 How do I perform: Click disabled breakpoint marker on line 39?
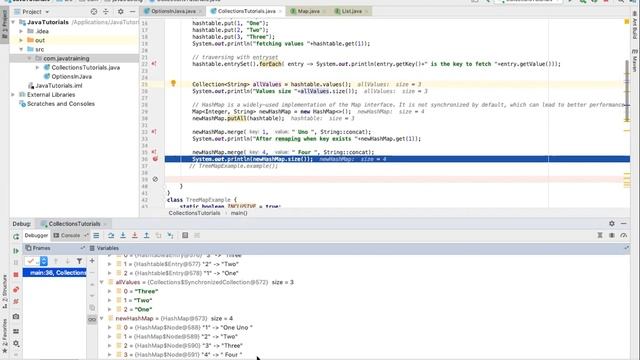tap(155, 179)
